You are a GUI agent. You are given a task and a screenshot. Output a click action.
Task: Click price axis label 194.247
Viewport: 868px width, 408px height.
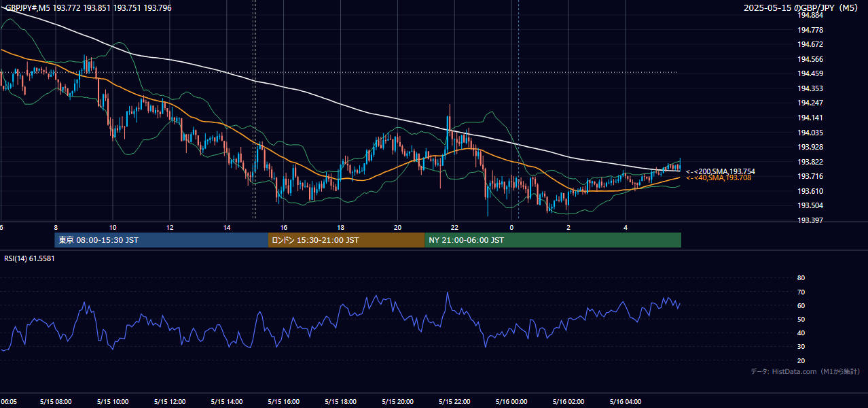tap(810, 103)
